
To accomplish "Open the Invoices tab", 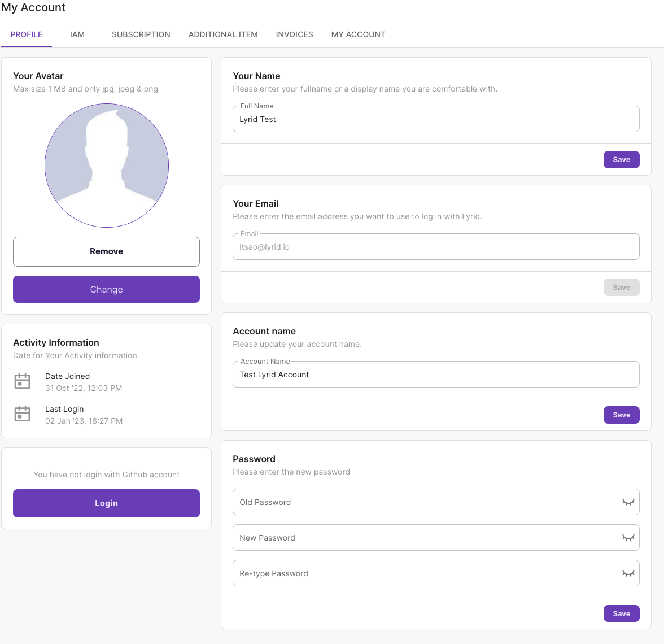I will point(294,34).
